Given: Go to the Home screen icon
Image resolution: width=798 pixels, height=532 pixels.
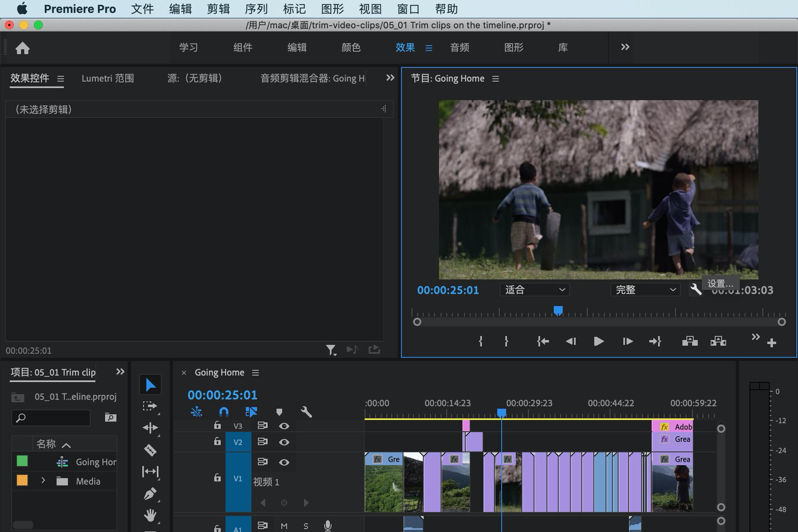Looking at the screenshot, I should pyautogui.click(x=22, y=48).
